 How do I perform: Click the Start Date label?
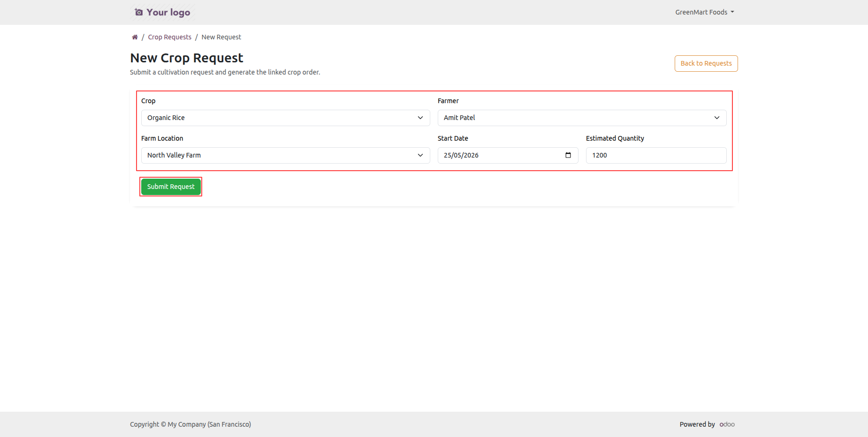click(453, 138)
